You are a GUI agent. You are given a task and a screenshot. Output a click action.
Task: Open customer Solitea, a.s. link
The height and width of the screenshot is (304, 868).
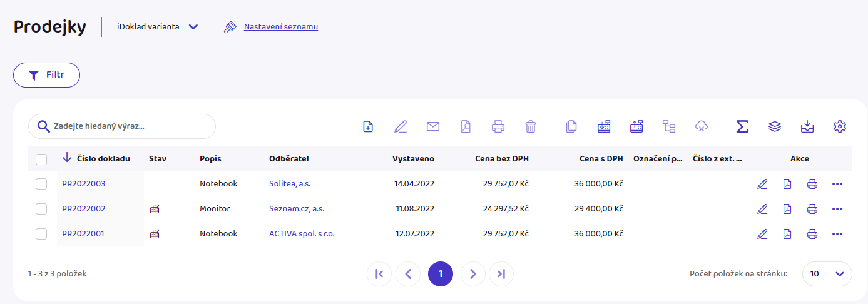click(290, 184)
